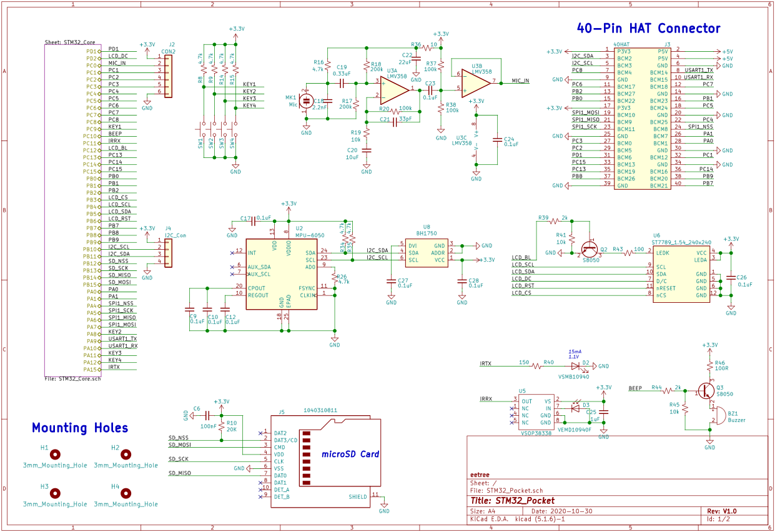Click the 'KiCad E.D.A. kicad (5.1.6)-1' text
This screenshot has height=532, width=775.
pos(518,519)
